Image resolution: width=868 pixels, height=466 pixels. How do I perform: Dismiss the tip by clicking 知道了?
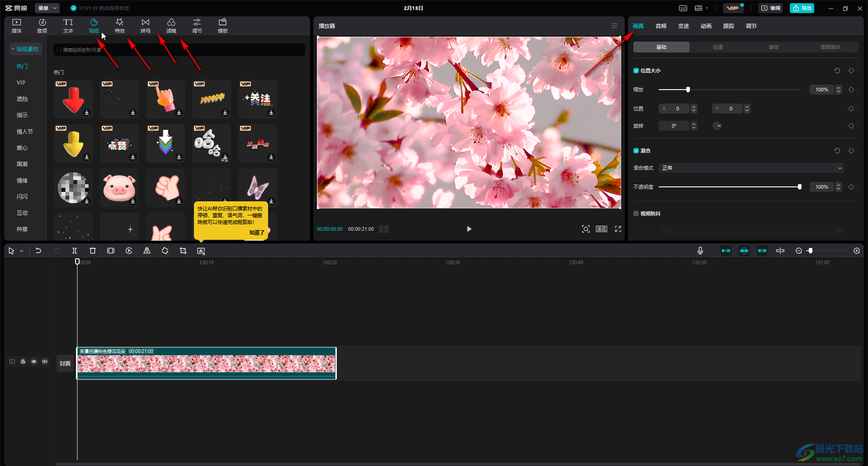point(256,233)
